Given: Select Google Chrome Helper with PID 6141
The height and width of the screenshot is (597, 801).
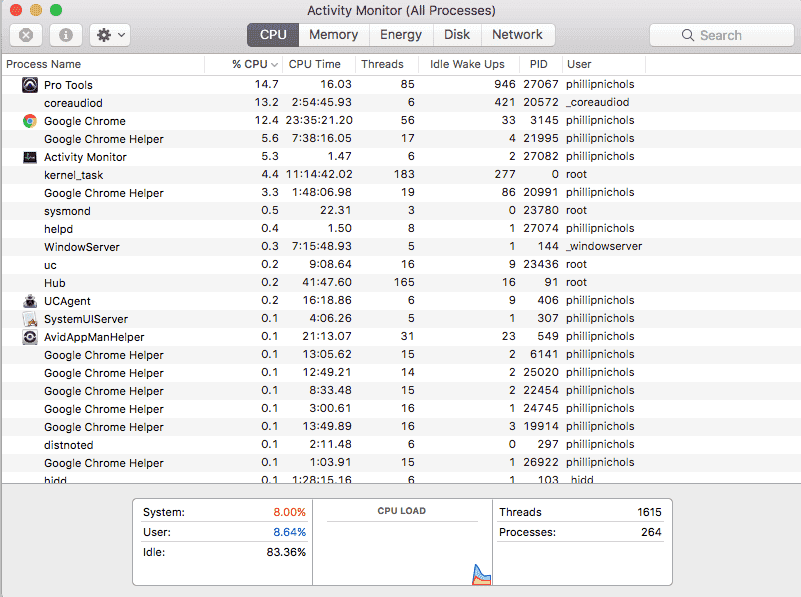Looking at the screenshot, I should click(402, 355).
